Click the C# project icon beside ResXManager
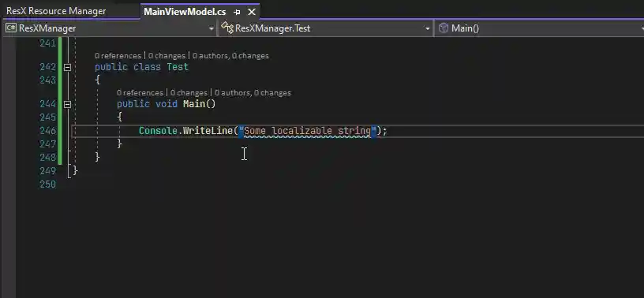Screen dimensions: 644x298 tap(11, 28)
